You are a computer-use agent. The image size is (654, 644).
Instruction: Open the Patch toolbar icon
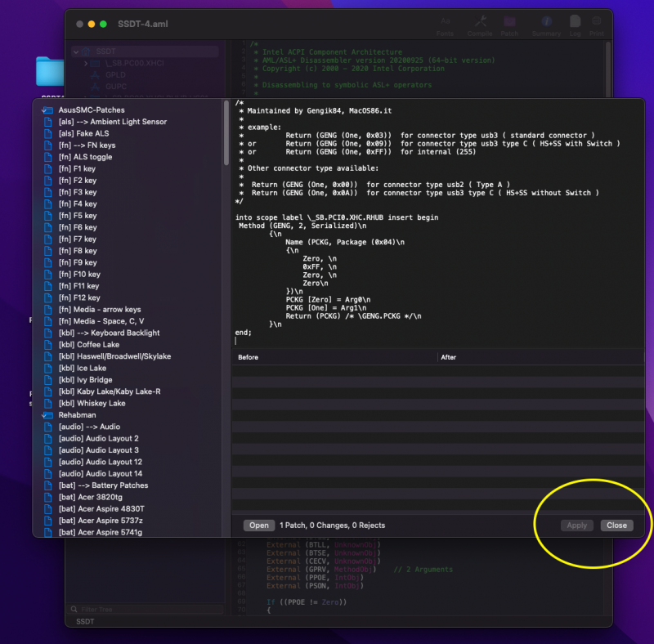[x=509, y=23]
